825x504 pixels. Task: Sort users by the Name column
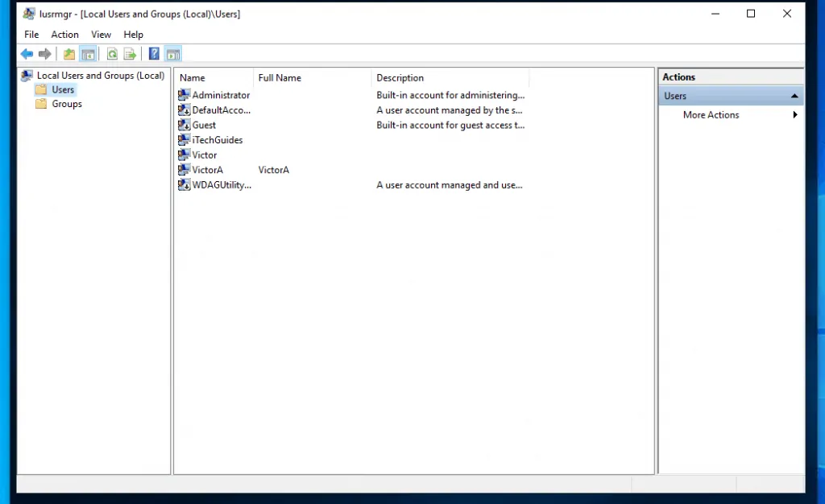[x=192, y=77]
